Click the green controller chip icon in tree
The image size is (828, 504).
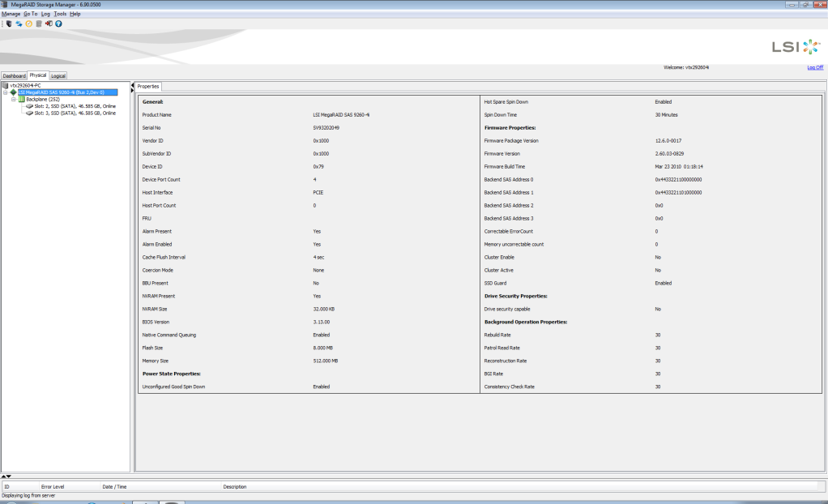[14, 92]
